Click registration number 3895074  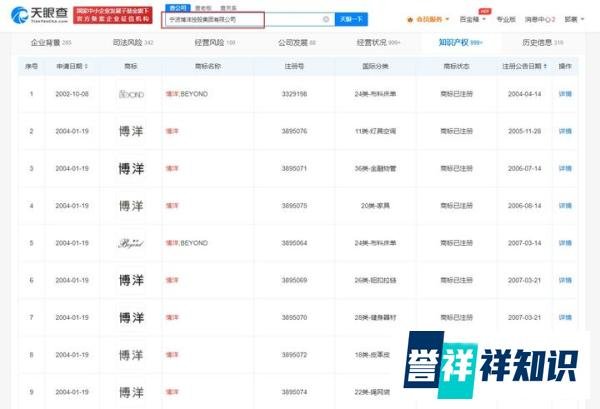click(x=294, y=392)
